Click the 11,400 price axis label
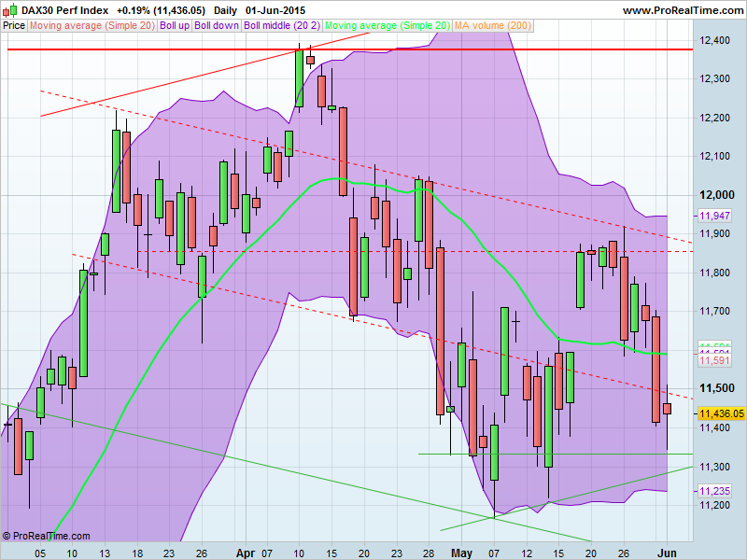This screenshot has width=747, height=560. click(x=714, y=427)
